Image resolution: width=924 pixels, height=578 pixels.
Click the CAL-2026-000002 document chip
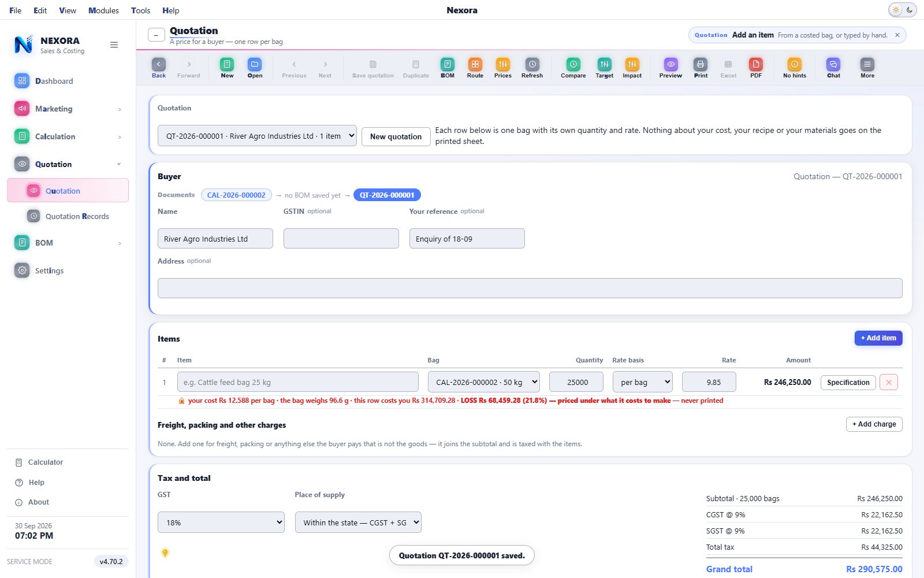[x=236, y=195]
